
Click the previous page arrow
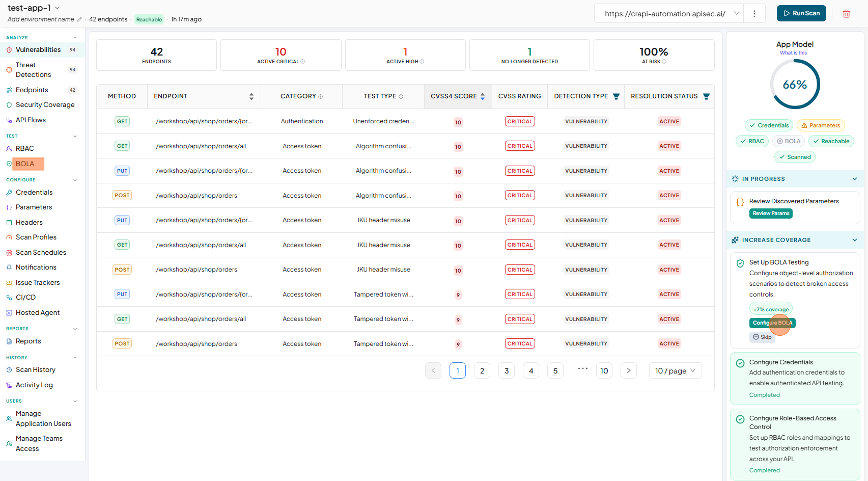433,370
